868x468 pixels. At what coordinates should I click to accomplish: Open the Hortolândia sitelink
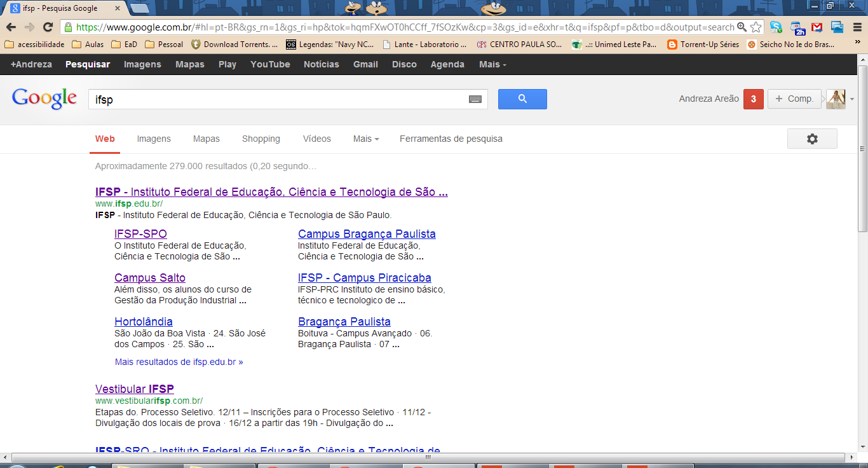(x=144, y=322)
